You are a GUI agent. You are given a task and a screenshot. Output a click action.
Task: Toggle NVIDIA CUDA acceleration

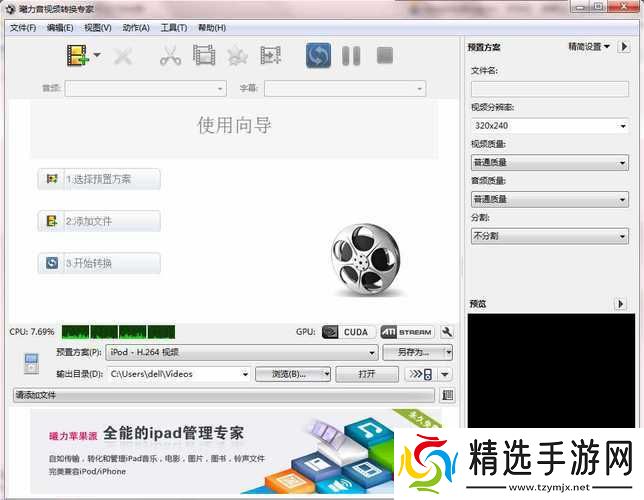click(346, 332)
